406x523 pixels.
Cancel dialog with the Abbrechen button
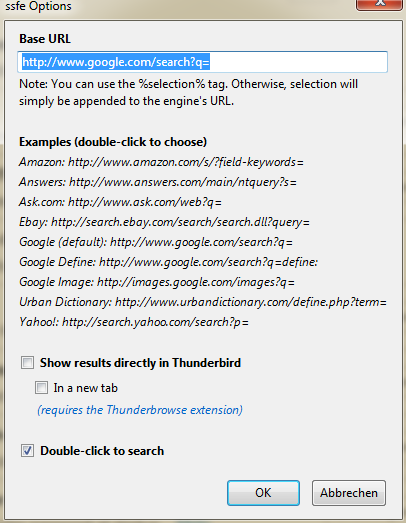pyautogui.click(x=349, y=493)
